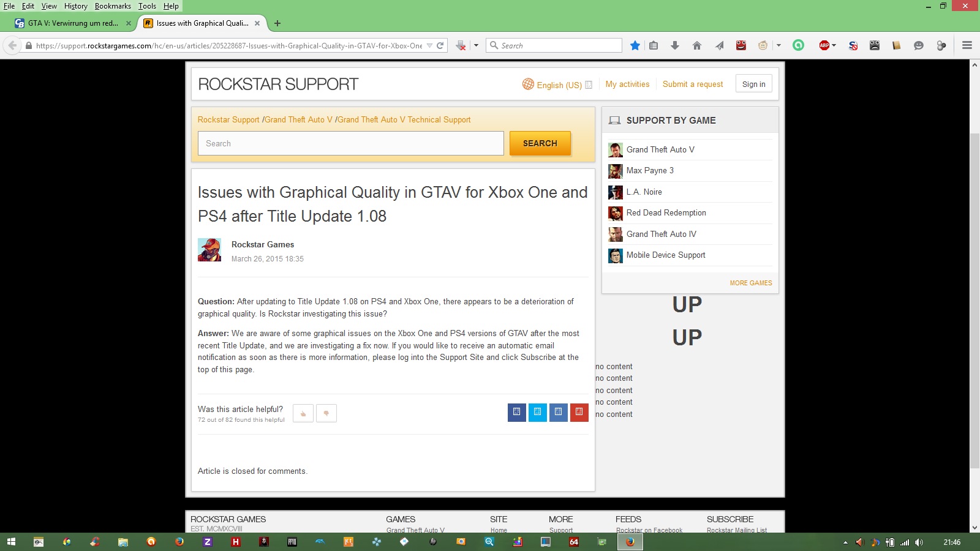Image resolution: width=980 pixels, height=551 pixels.
Task: Open the Help menu
Action: 171,6
